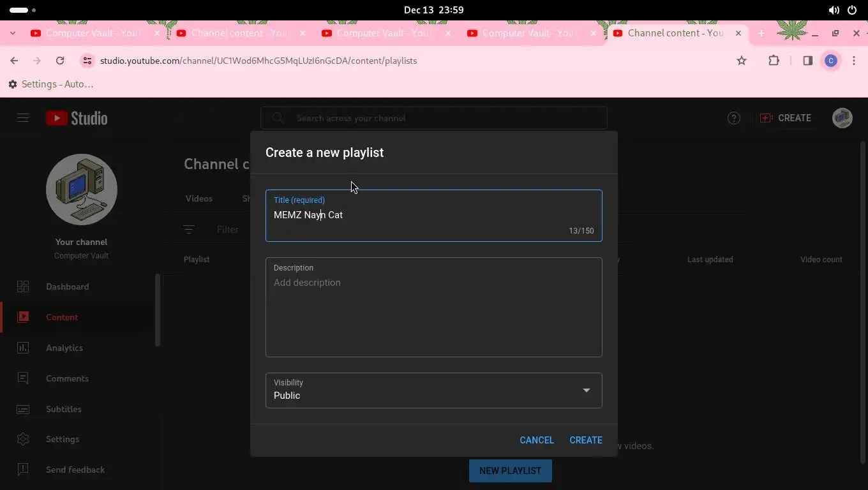Viewport: 868px width, 490px height.
Task: Click the sidebar scrollbar
Action: (158, 310)
